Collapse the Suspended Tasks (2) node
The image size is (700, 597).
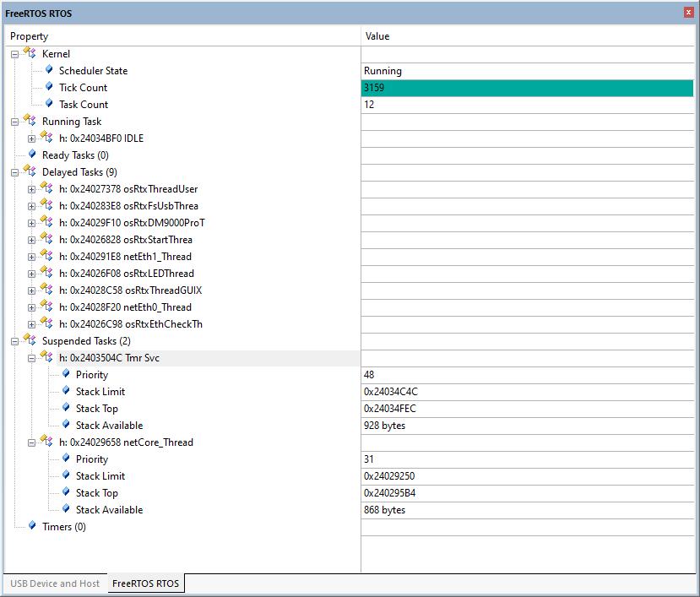pos(14,342)
